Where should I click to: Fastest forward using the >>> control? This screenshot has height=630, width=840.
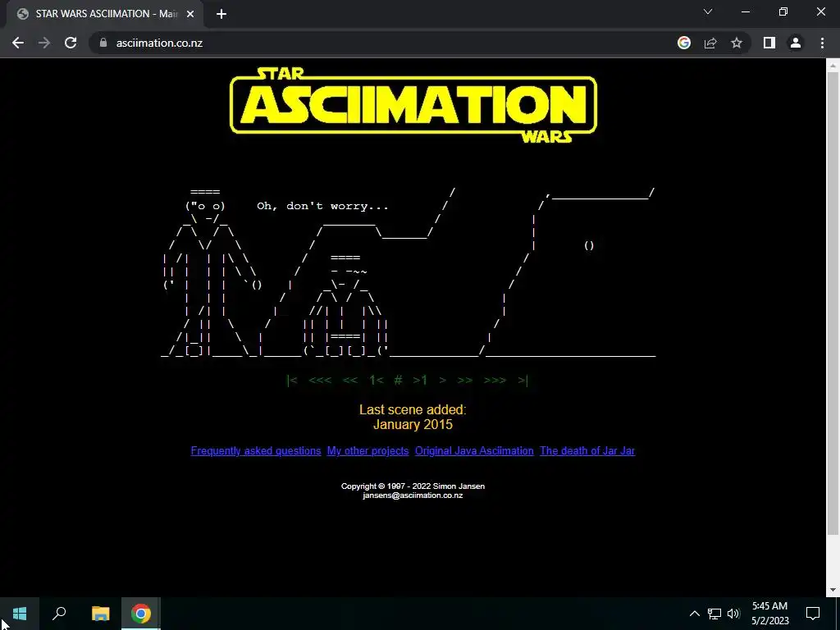point(495,381)
